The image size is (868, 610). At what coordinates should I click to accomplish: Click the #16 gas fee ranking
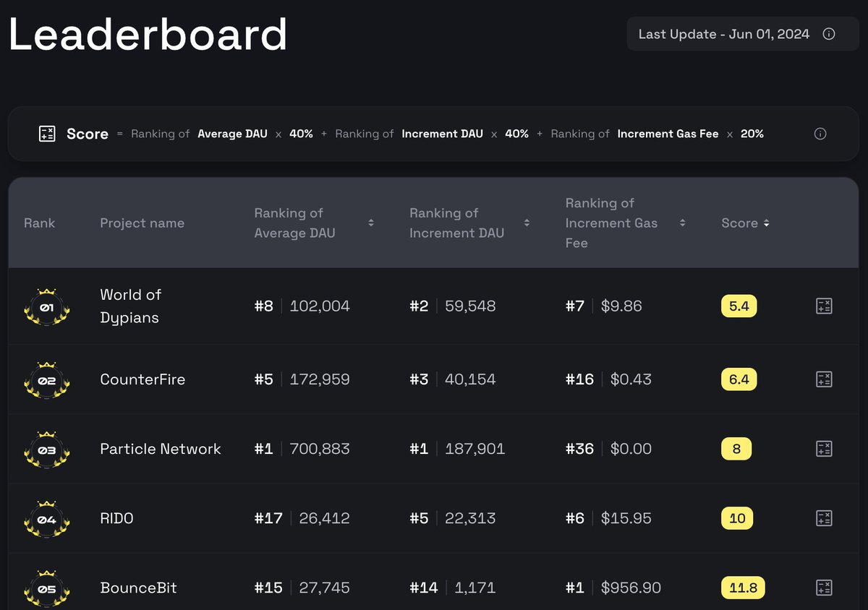click(579, 379)
